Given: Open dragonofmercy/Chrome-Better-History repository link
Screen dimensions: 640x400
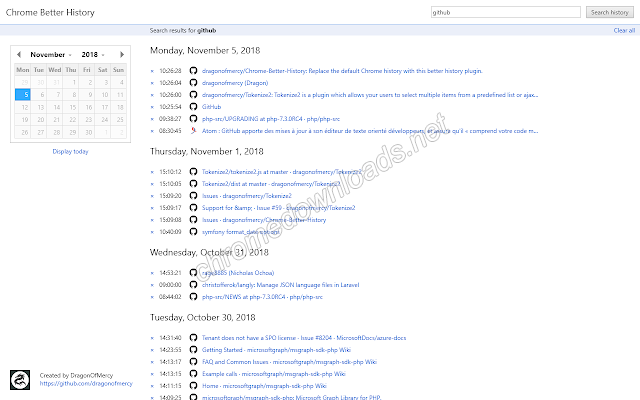Looking at the screenshot, I should (x=342, y=71).
